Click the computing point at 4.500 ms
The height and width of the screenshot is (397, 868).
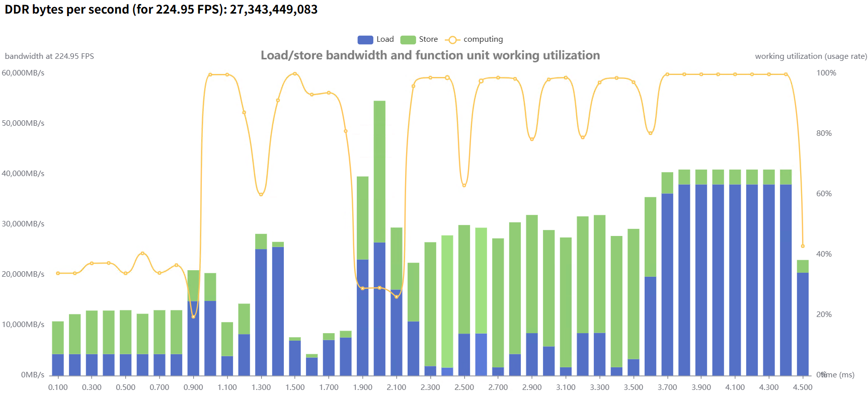pyautogui.click(x=803, y=246)
